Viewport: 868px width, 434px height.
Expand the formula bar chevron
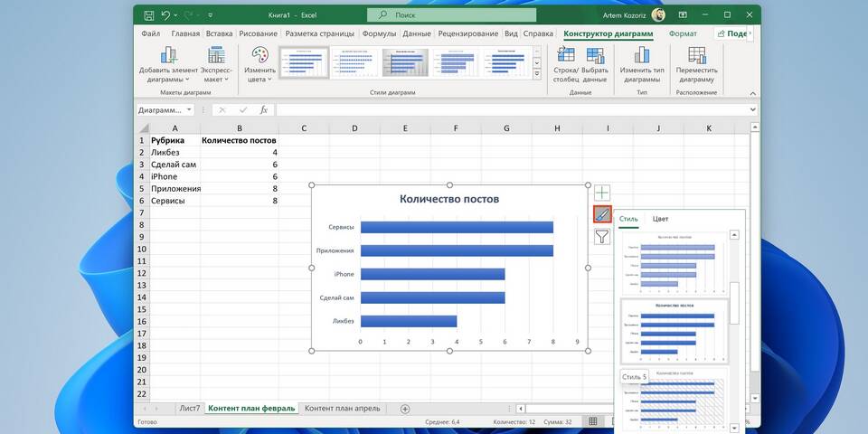click(753, 110)
